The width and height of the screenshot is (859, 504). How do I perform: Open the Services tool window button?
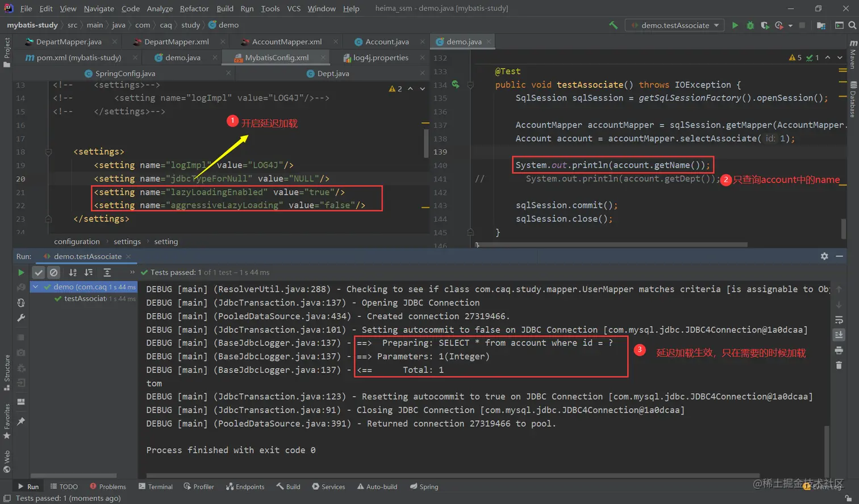click(x=328, y=487)
